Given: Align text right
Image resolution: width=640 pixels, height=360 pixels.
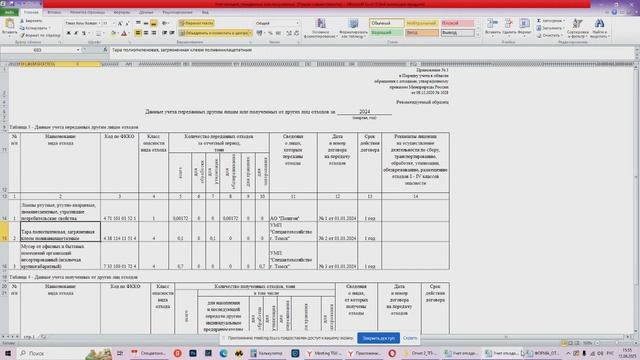Looking at the screenshot, I should pos(153,33).
